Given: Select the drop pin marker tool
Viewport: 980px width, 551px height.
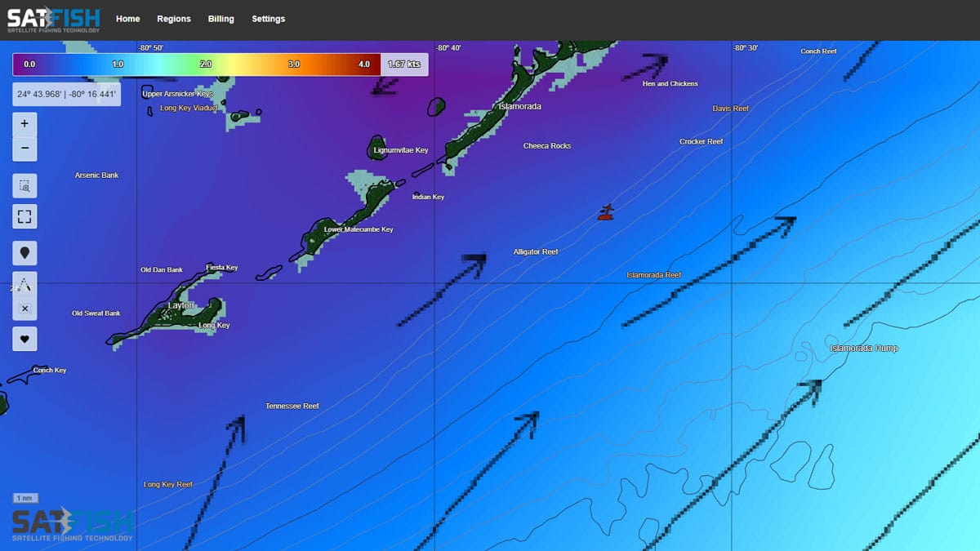Looking at the screenshot, I should click(x=24, y=253).
